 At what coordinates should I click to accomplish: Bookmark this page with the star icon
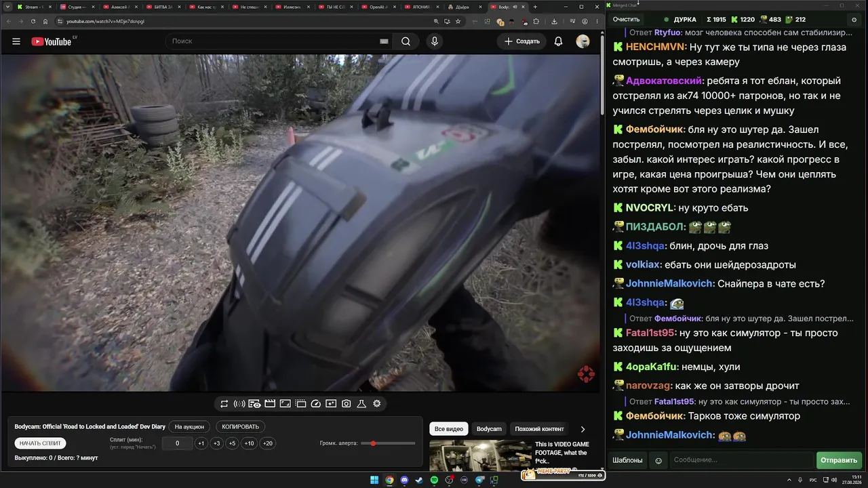coord(460,21)
